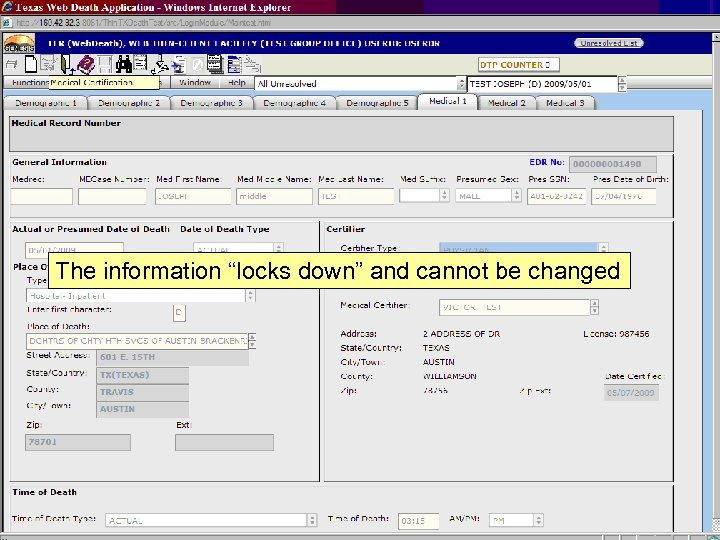This screenshot has width=720, height=540.
Task: Click the Medical Certification door icon
Action: (x=67, y=64)
